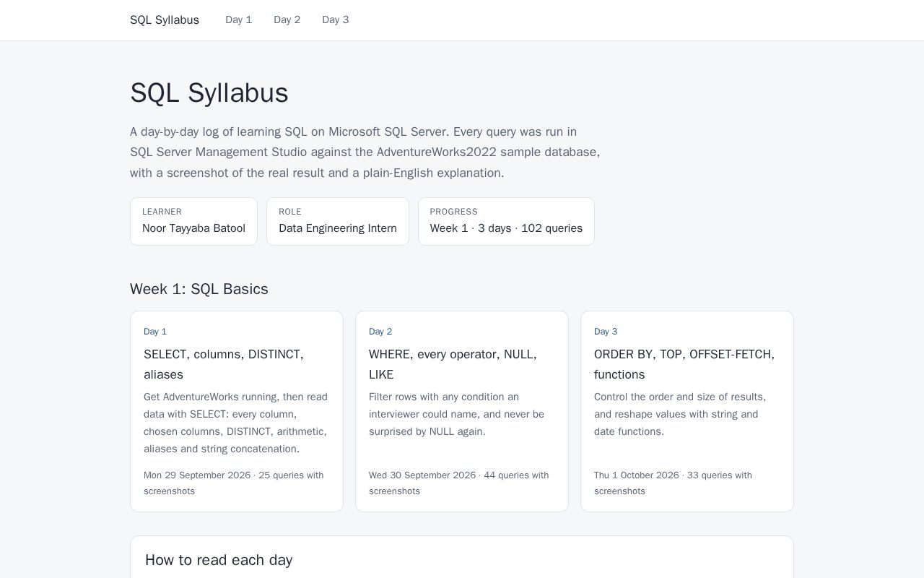Go to Day 3 in the top navigation
This screenshot has width=924, height=578.
(335, 20)
